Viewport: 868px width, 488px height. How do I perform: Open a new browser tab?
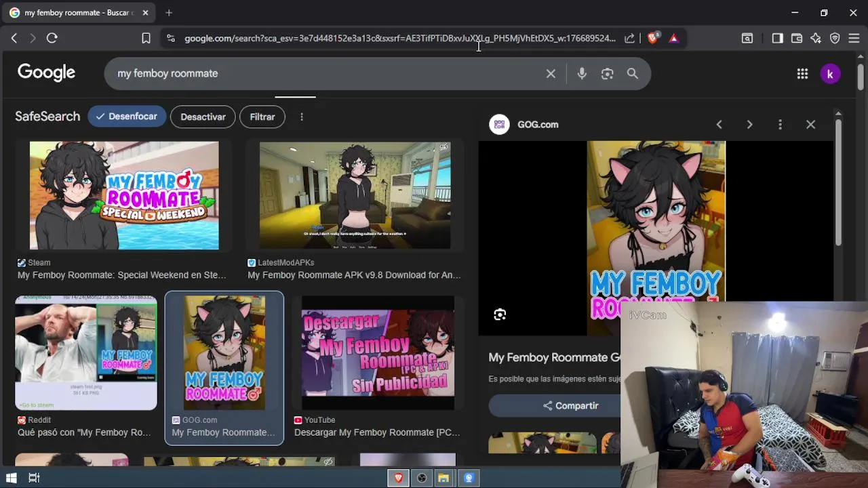(x=169, y=12)
